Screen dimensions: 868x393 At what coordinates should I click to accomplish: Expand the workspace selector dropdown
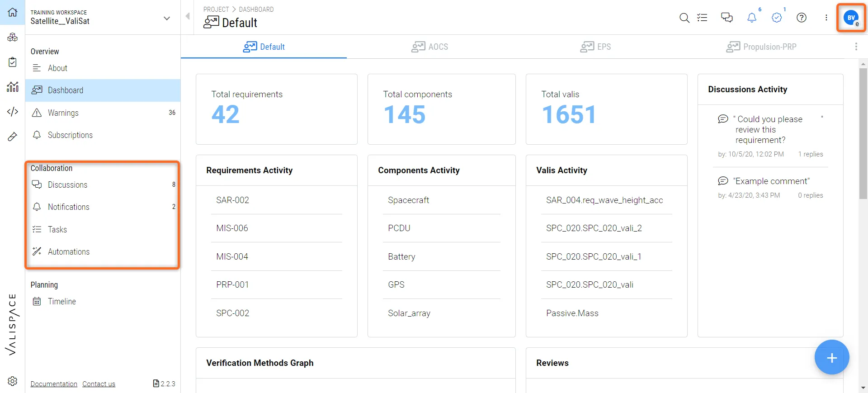167,18
